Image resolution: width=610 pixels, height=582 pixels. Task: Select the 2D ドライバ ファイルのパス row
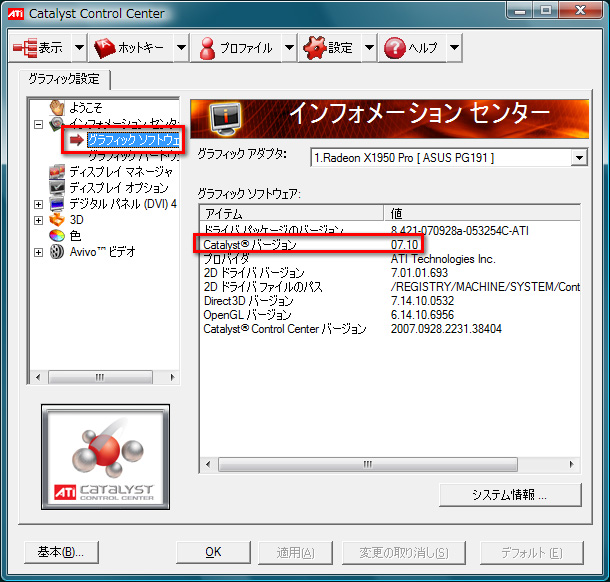tap(390, 287)
